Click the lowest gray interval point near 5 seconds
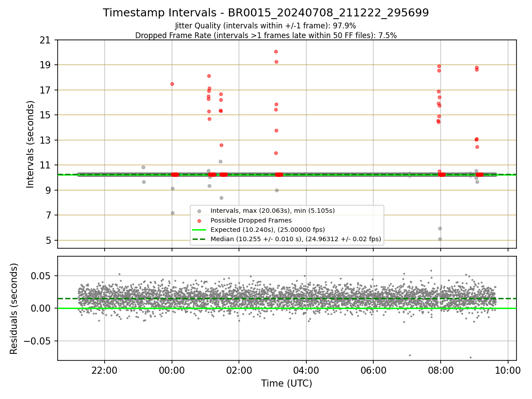The image size is (532, 399). click(440, 239)
